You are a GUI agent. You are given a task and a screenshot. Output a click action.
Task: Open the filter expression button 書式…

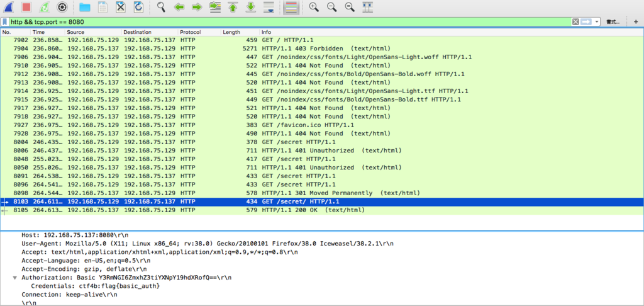click(x=613, y=22)
